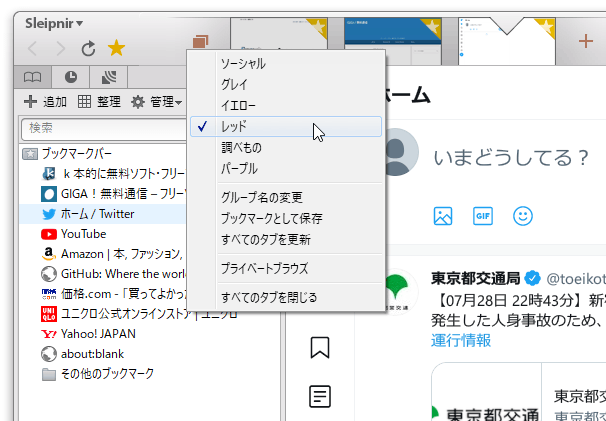
Task: Switch to the feed panel tab
Action: (x=109, y=77)
